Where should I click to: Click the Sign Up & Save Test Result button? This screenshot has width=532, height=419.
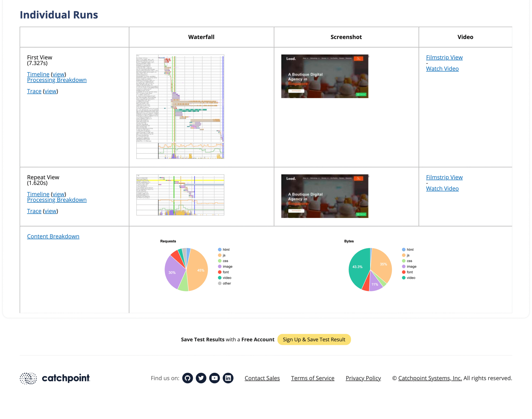(x=314, y=339)
